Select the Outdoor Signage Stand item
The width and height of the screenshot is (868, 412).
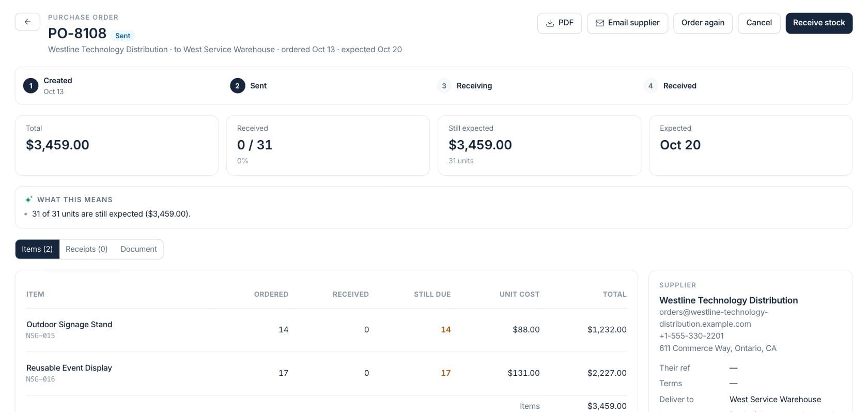(69, 325)
